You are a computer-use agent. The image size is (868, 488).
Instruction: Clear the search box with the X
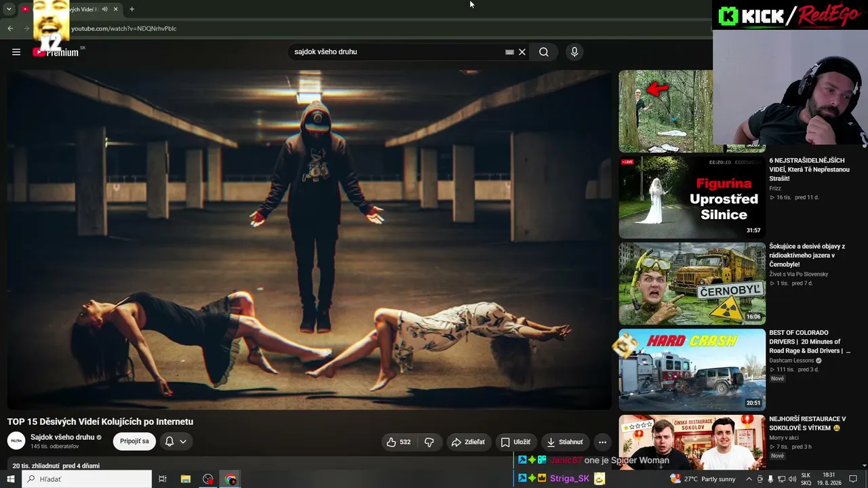click(x=522, y=52)
